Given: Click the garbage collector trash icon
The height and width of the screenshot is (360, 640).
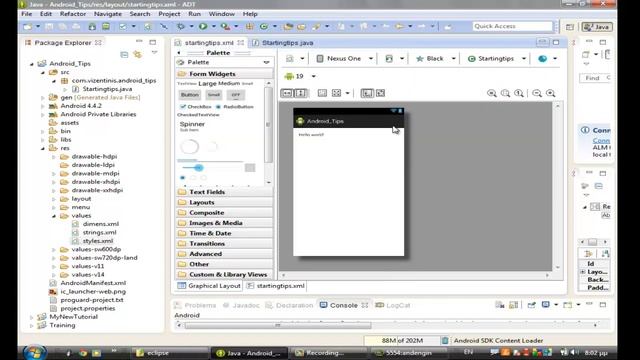Looking at the screenshot, I should click(445, 340).
